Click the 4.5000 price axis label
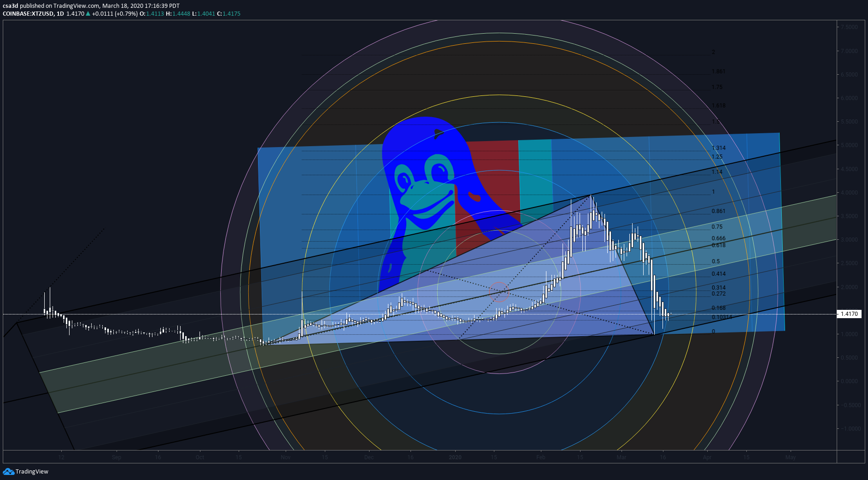This screenshot has width=868, height=480. 849,169
